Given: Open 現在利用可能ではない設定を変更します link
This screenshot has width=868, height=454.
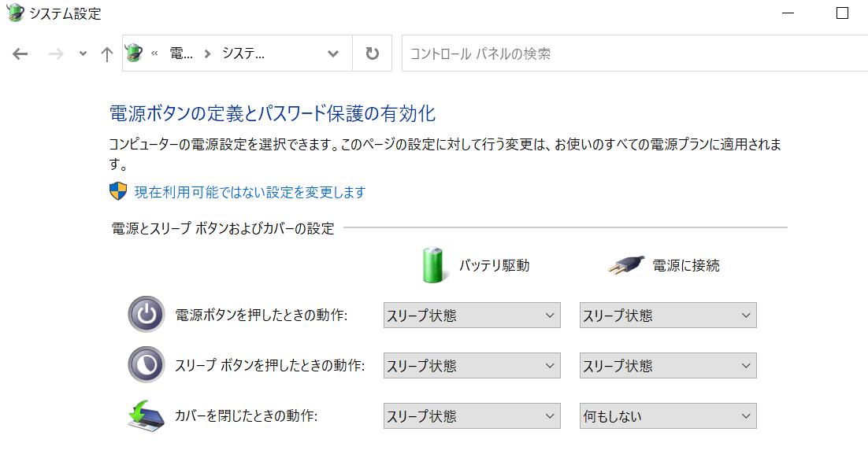Looking at the screenshot, I should (x=250, y=192).
